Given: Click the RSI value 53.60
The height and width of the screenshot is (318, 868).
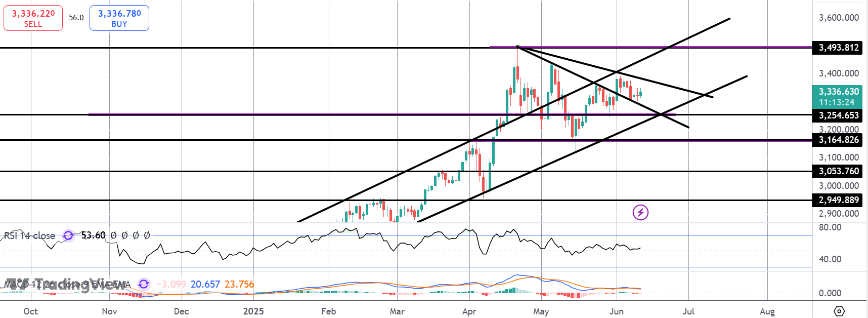Looking at the screenshot, I should (94, 235).
